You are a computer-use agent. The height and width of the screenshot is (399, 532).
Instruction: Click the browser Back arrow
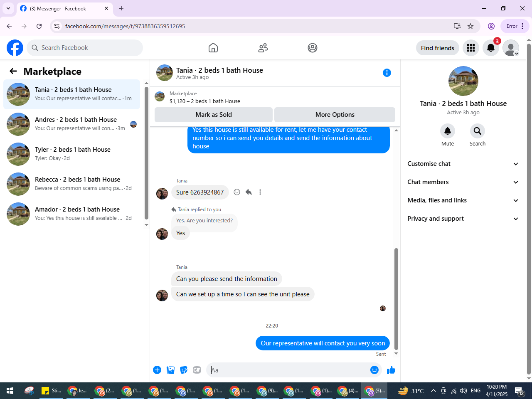[x=9, y=26]
